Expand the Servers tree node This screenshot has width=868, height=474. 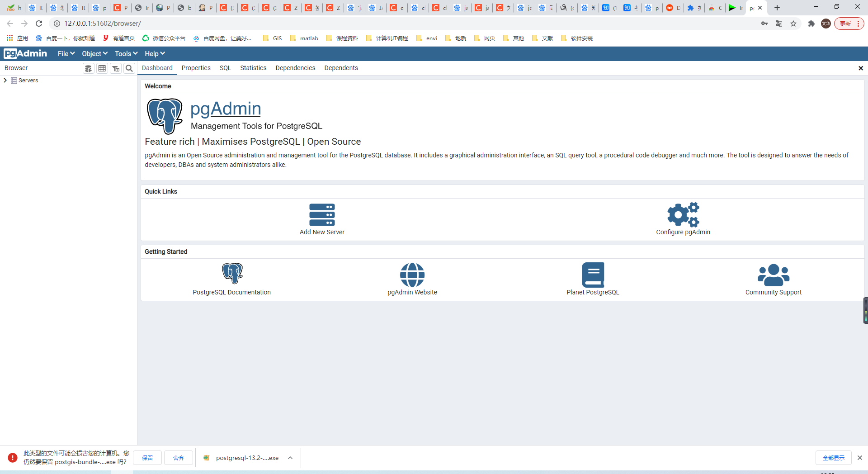tap(5, 81)
